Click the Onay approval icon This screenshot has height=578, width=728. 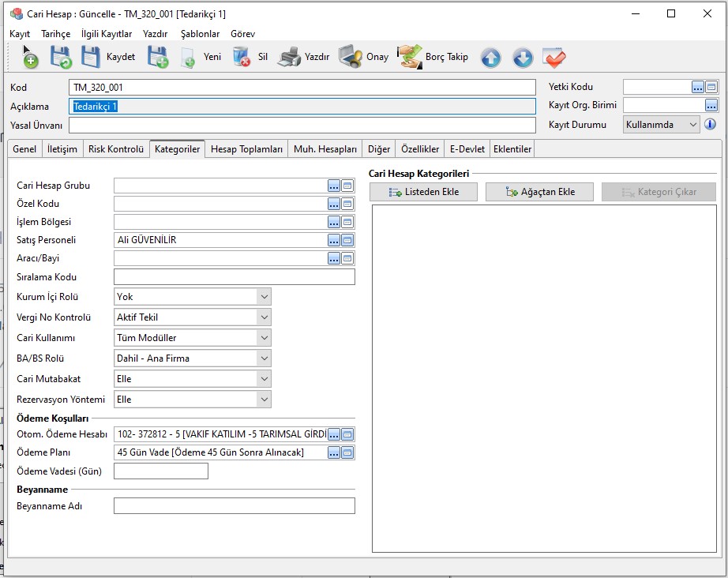tap(350, 57)
